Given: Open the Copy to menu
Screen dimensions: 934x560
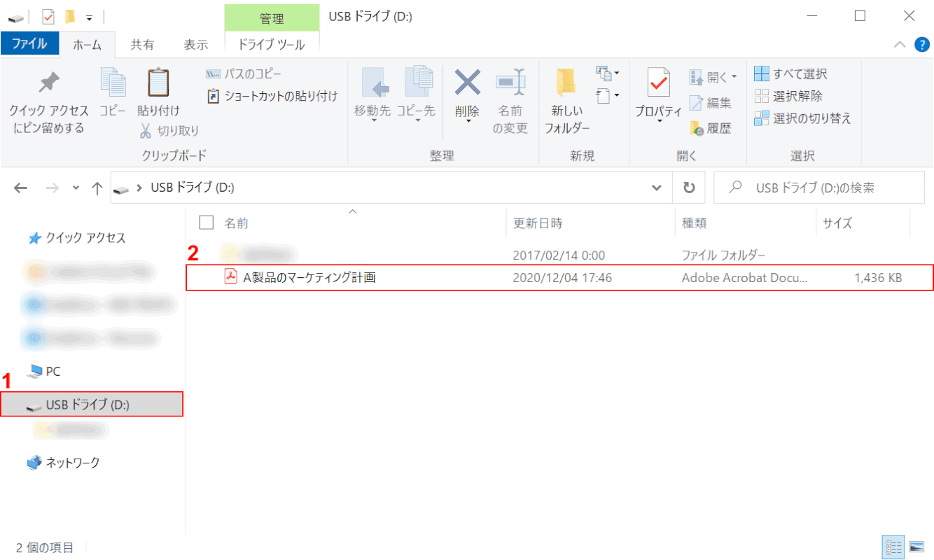Looking at the screenshot, I should click(417, 94).
